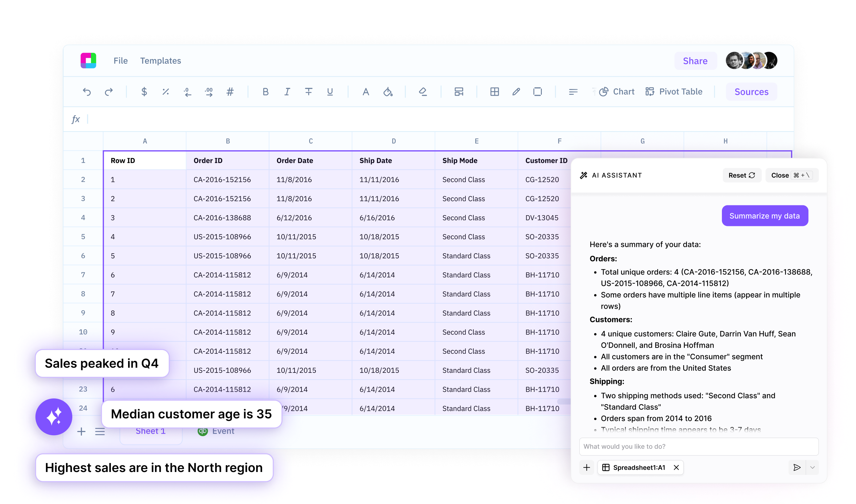Toggle underline formatting
The height and width of the screenshot is (504, 856).
click(330, 92)
